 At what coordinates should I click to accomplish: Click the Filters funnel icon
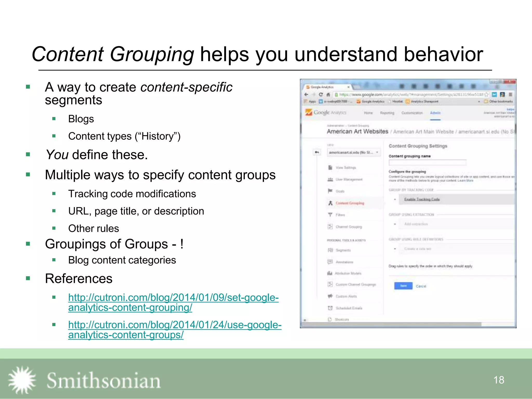pyautogui.click(x=330, y=215)
